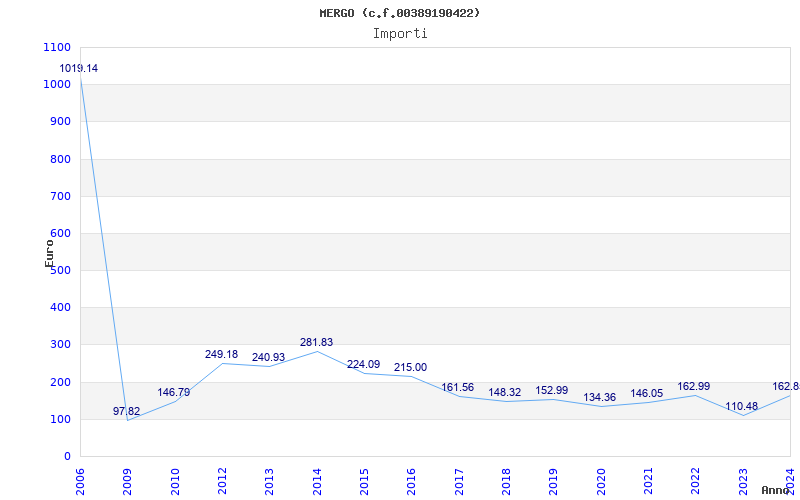
Task: Click the x-axis year 2016
Action: coord(411,482)
